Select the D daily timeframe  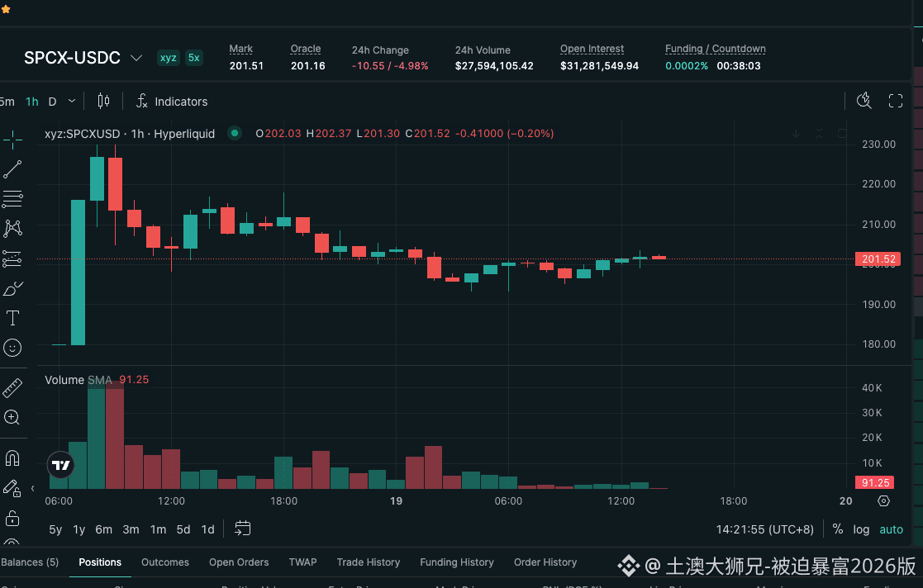point(52,102)
